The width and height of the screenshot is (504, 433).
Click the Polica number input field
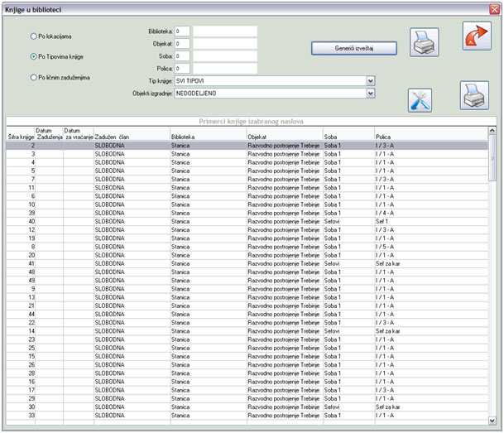(x=182, y=68)
